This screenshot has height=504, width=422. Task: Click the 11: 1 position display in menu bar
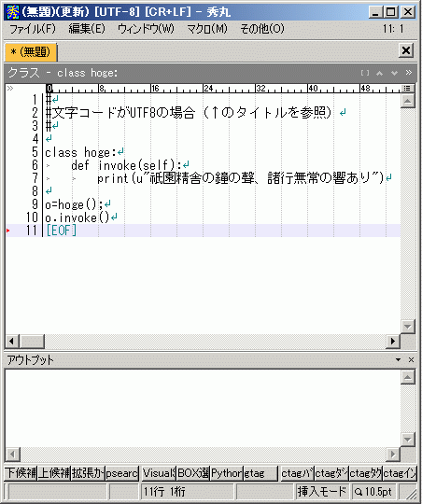pyautogui.click(x=393, y=29)
